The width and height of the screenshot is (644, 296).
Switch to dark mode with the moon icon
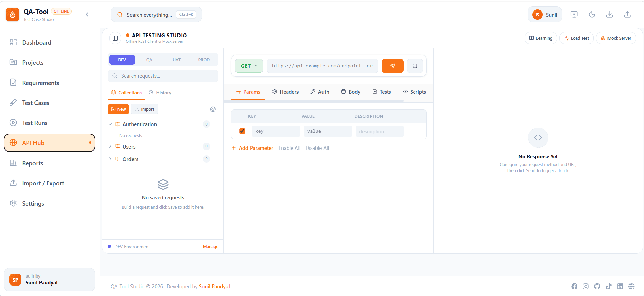click(x=592, y=14)
